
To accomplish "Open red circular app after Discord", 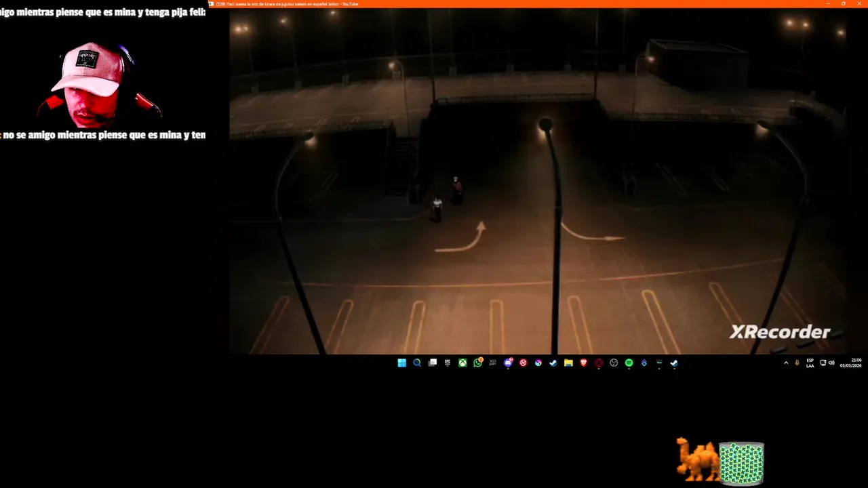I will pos(524,363).
